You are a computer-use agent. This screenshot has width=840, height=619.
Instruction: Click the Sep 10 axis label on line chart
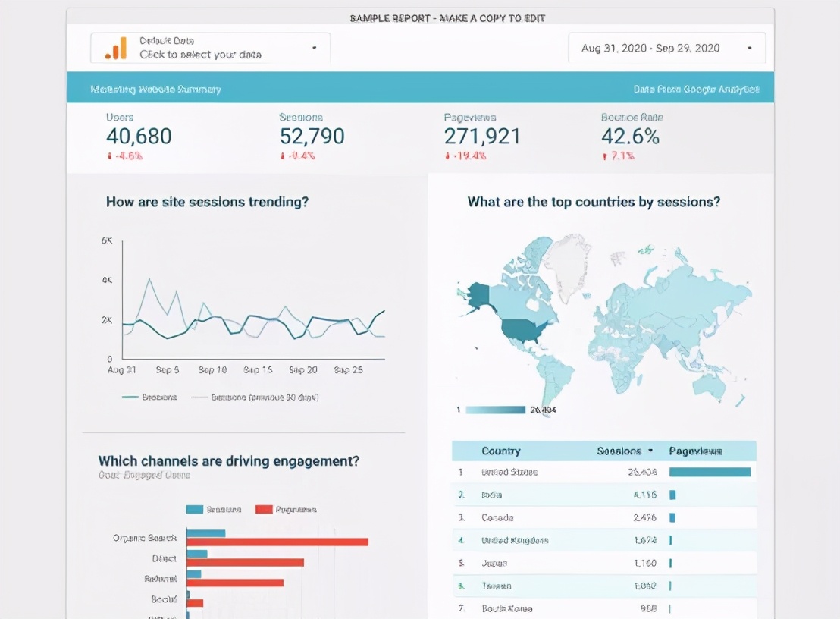tap(213, 369)
